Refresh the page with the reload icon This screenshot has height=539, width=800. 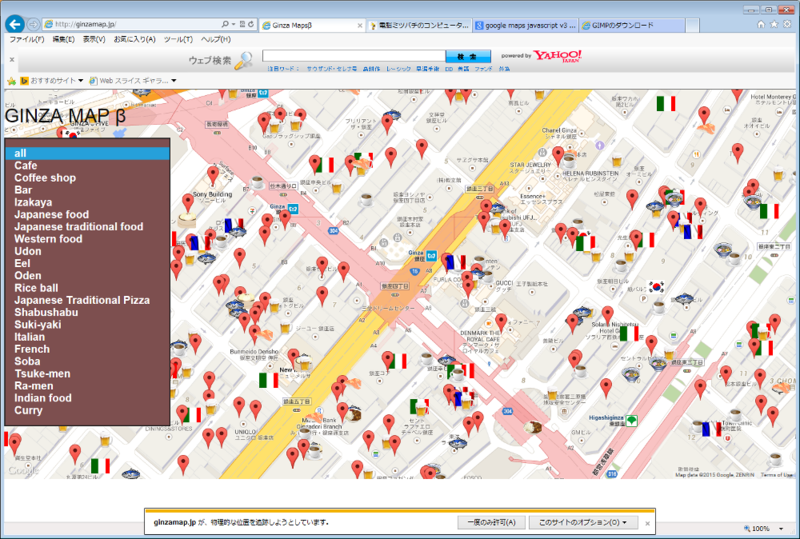251,24
